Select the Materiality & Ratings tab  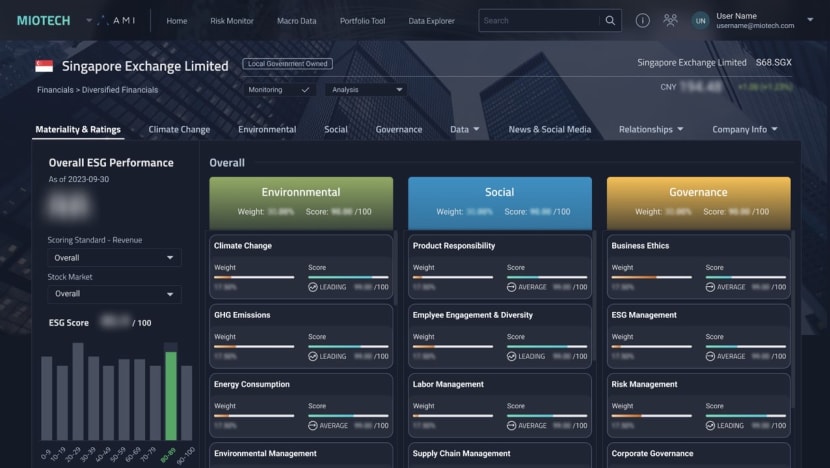tap(78, 129)
